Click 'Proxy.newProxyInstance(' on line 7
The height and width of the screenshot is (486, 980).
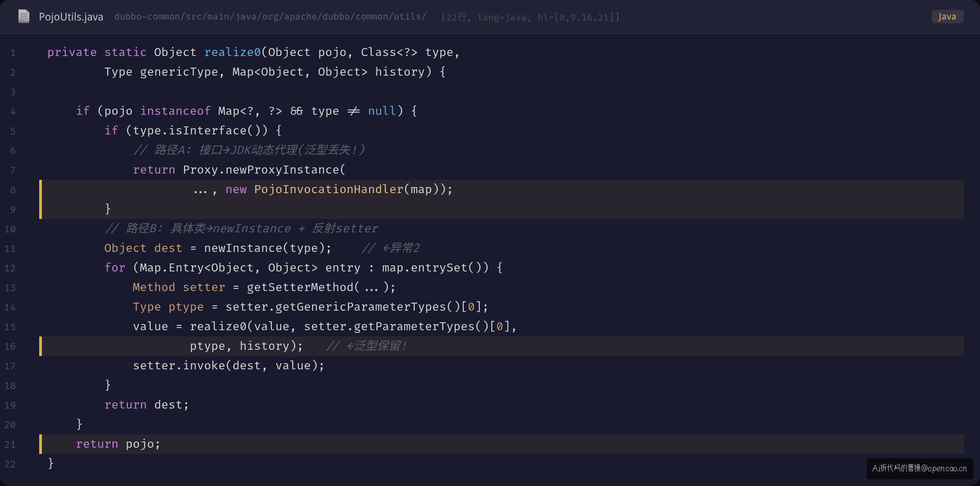(x=264, y=170)
